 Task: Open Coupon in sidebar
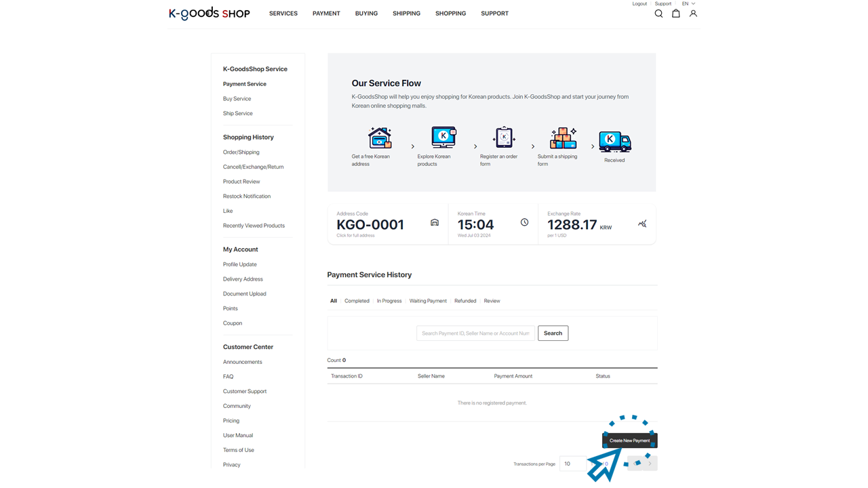point(233,323)
